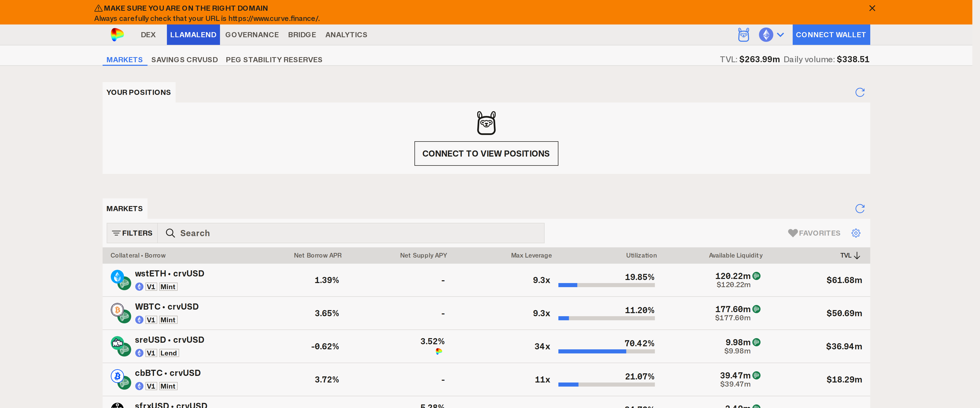Open the wstETH • crvUSD market

169,273
